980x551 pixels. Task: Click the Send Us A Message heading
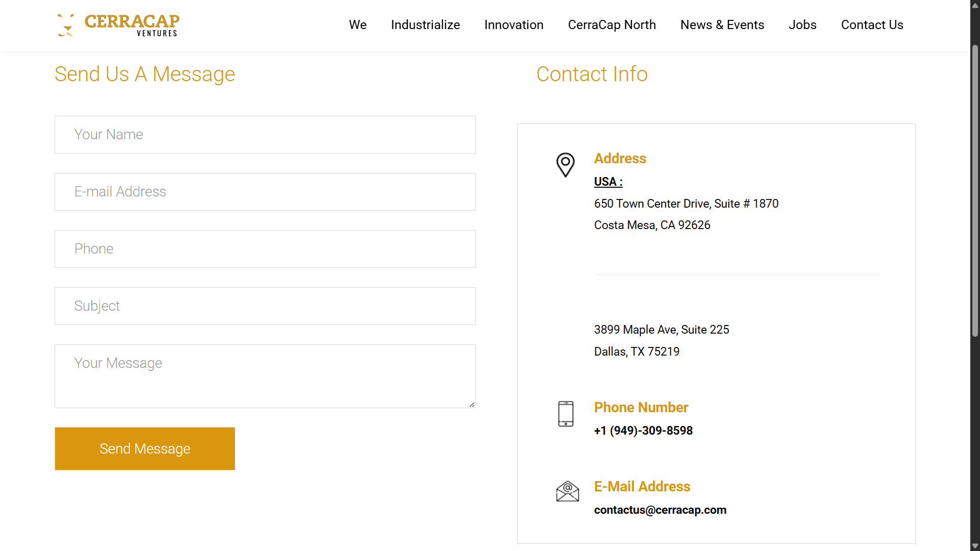coord(144,74)
